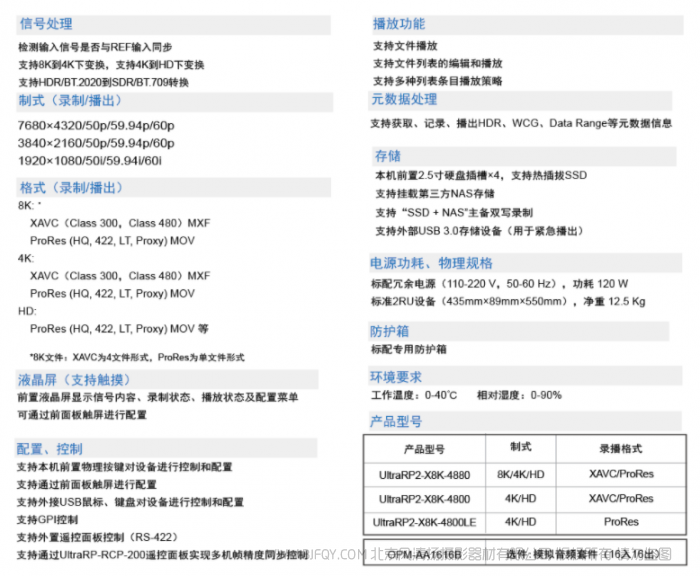Viewport: 700px width, 576px height.
Task: Select the 元数据处理 heading
Action: [x=404, y=99]
